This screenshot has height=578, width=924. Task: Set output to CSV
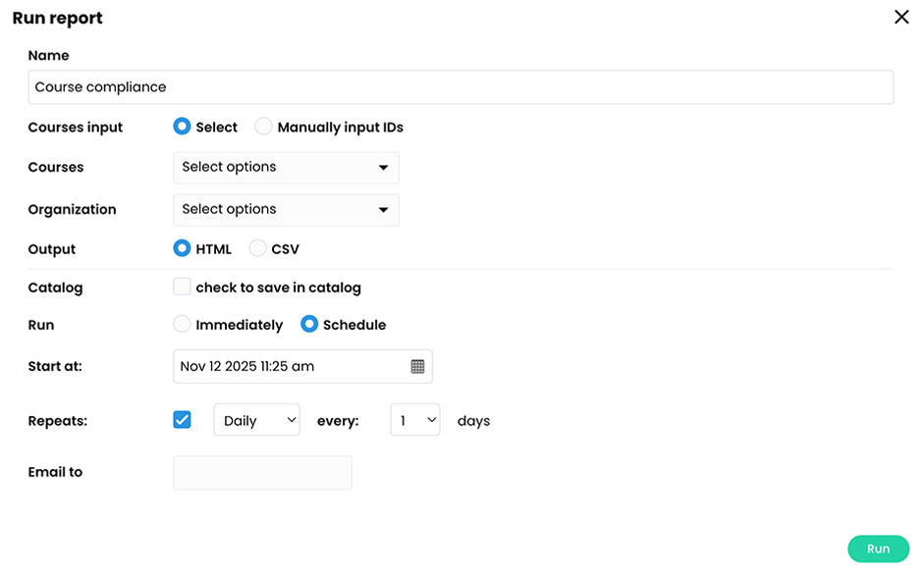(257, 248)
